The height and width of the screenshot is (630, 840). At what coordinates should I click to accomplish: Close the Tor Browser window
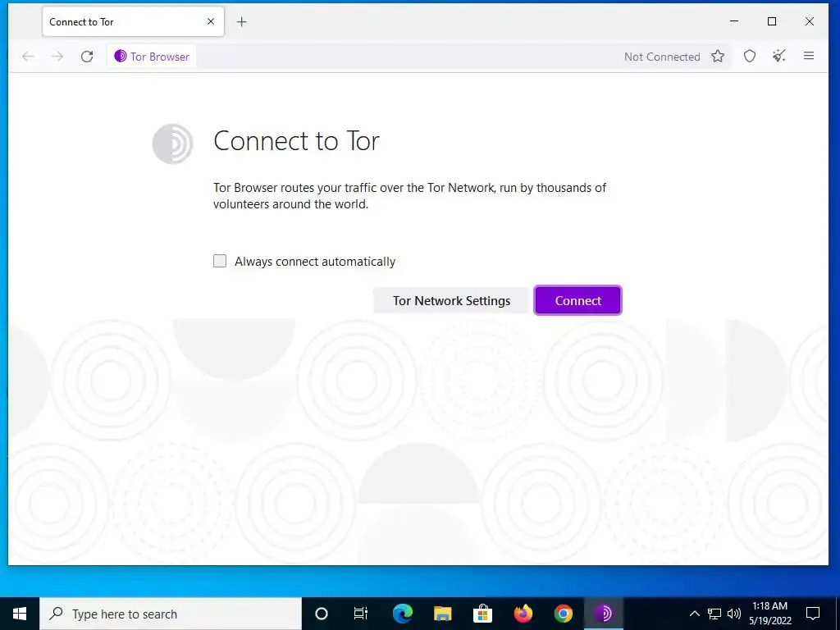[810, 21]
